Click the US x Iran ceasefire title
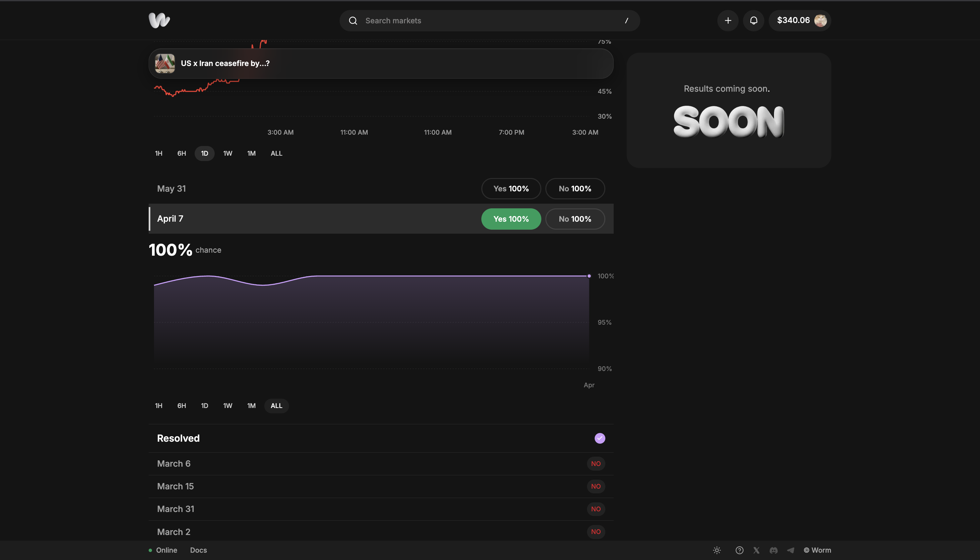This screenshot has height=560, width=980. click(x=225, y=63)
